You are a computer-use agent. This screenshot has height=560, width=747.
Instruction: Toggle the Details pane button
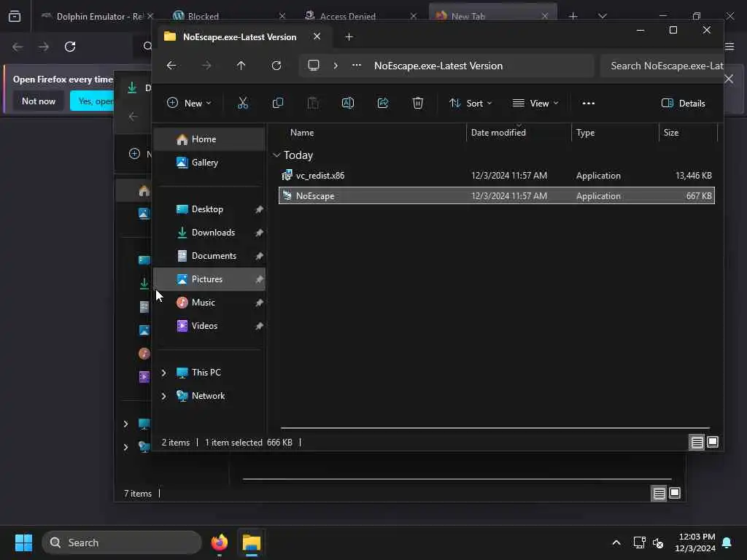pos(683,103)
